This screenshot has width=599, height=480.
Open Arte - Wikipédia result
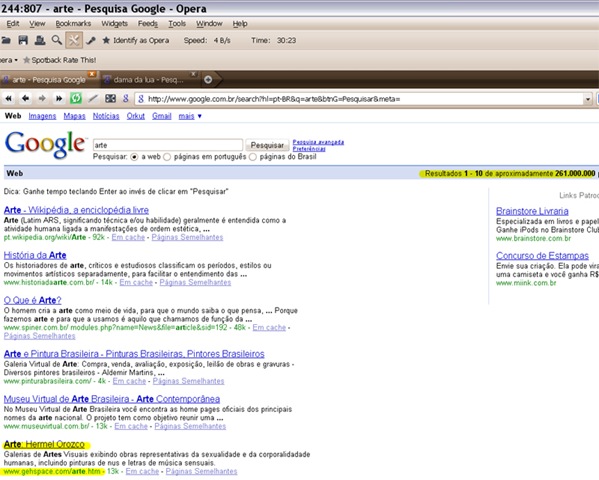click(x=76, y=210)
